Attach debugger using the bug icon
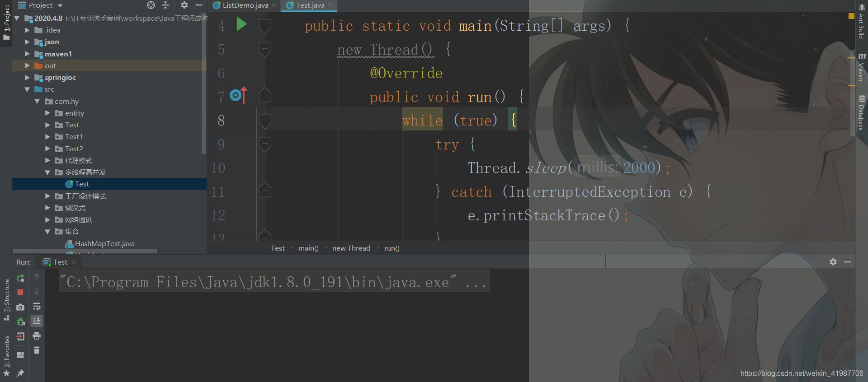This screenshot has height=382, width=868. tap(20, 321)
